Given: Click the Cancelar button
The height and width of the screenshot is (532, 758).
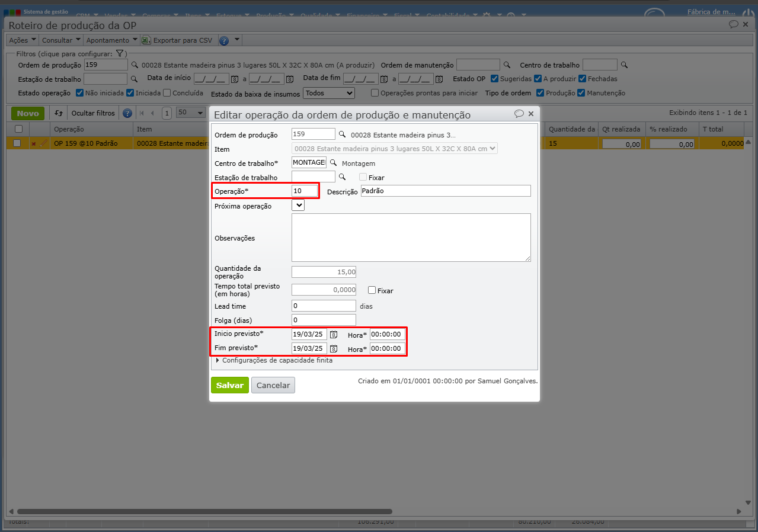Looking at the screenshot, I should click(x=273, y=385).
